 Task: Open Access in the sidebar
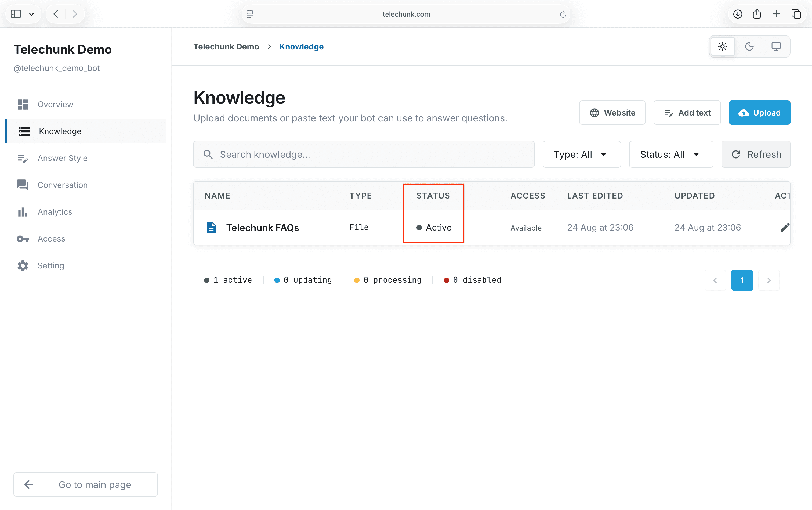click(x=86, y=238)
